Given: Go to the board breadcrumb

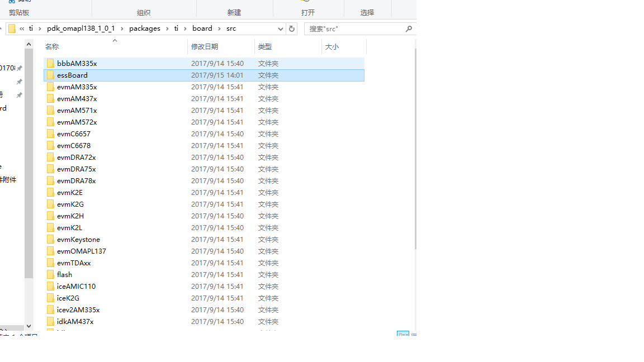Looking at the screenshot, I should coord(202,28).
